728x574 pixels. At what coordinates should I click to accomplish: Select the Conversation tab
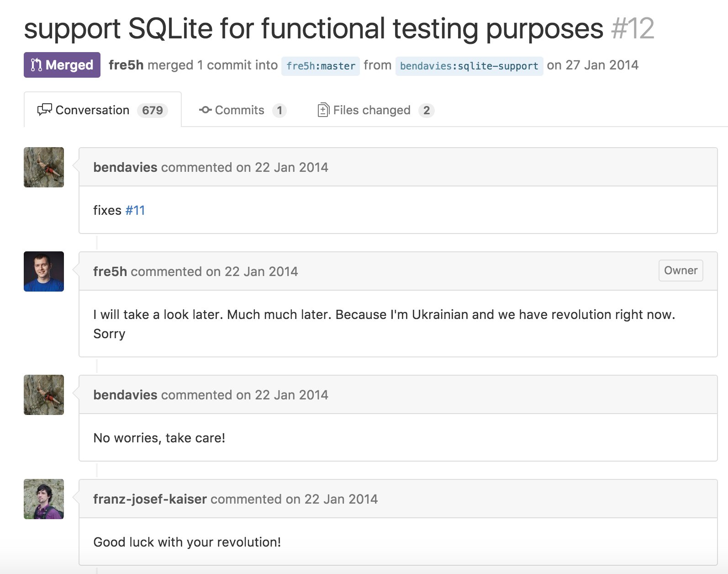[x=103, y=110]
